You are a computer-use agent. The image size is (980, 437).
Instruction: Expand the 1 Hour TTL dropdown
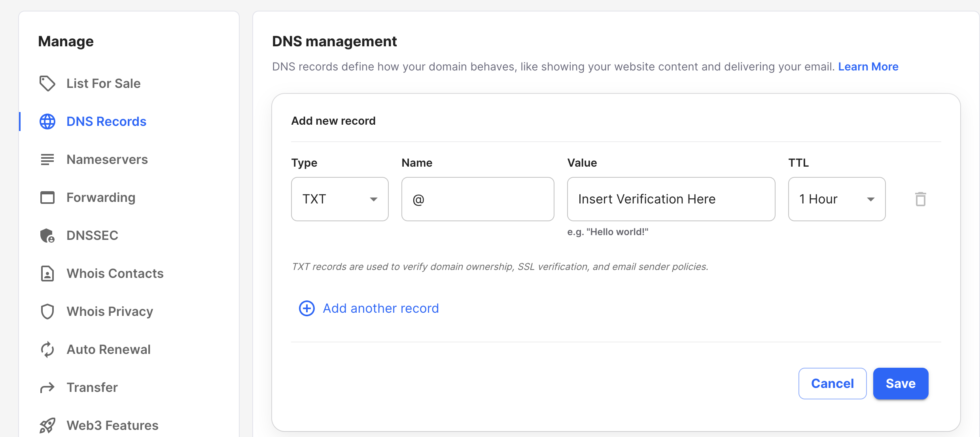[836, 199]
